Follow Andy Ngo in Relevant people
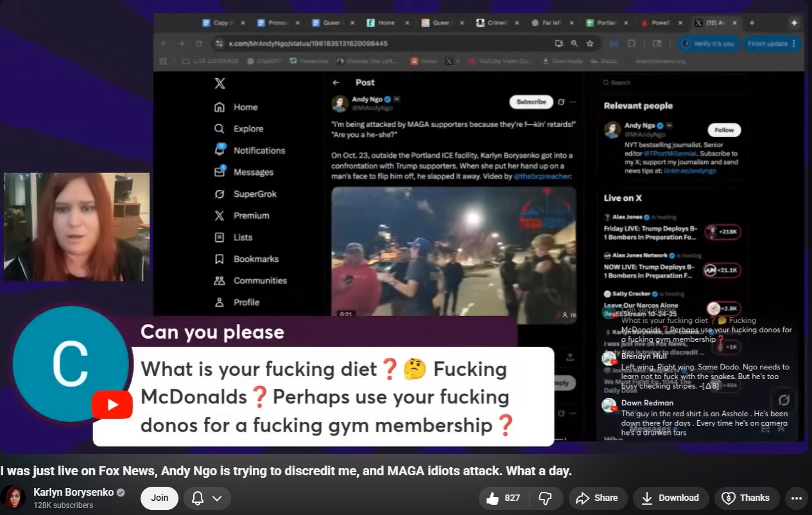This screenshot has height=515, width=812. point(724,130)
